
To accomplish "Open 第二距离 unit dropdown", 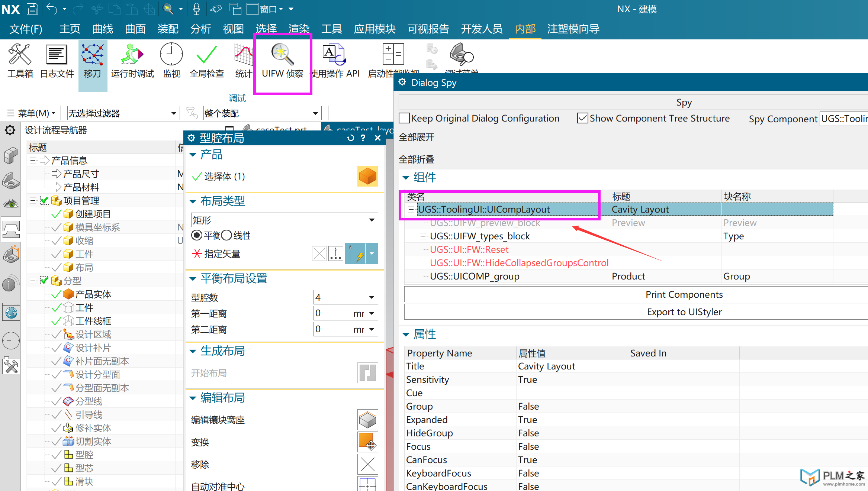I will tap(372, 329).
